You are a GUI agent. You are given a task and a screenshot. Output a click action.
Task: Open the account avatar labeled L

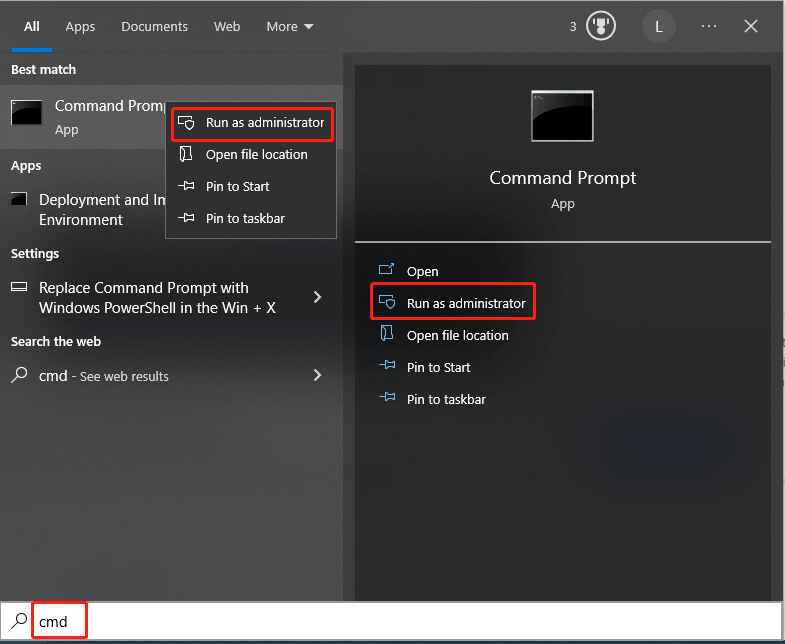658,27
